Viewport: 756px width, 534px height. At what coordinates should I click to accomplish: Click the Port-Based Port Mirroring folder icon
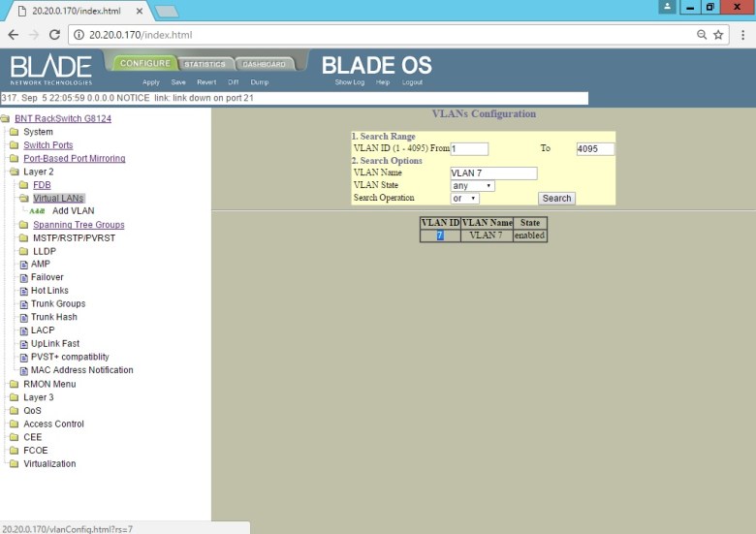pyautogui.click(x=14, y=159)
